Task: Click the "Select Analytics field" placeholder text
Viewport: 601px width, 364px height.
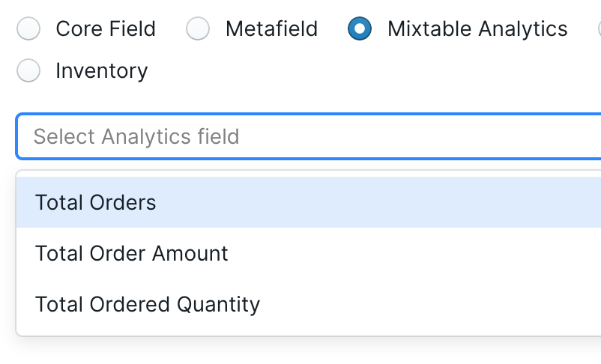Action: pos(136,136)
